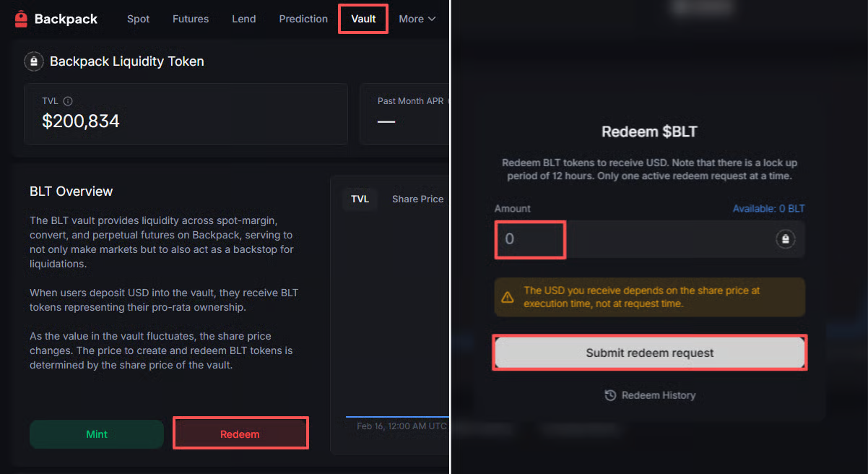This screenshot has height=474, width=868.
Task: Click the yellow warning triangle icon
Action: (x=508, y=297)
